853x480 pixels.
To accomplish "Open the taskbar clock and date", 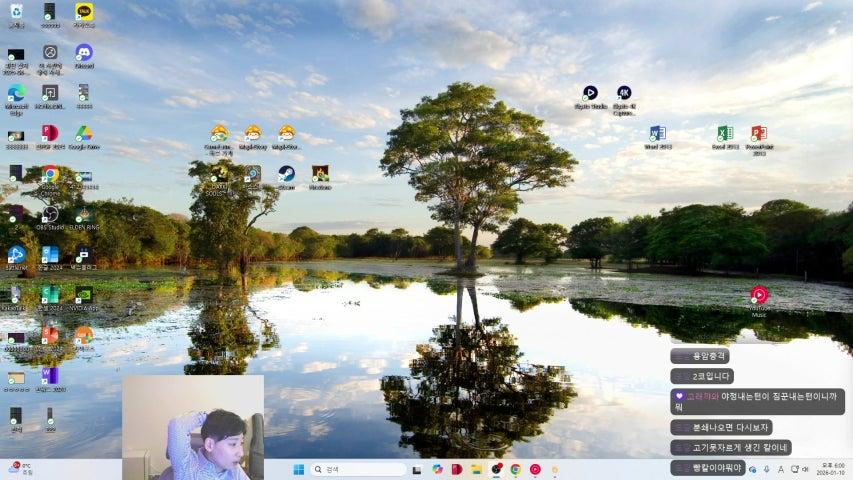I will pyautogui.click(x=833, y=469).
